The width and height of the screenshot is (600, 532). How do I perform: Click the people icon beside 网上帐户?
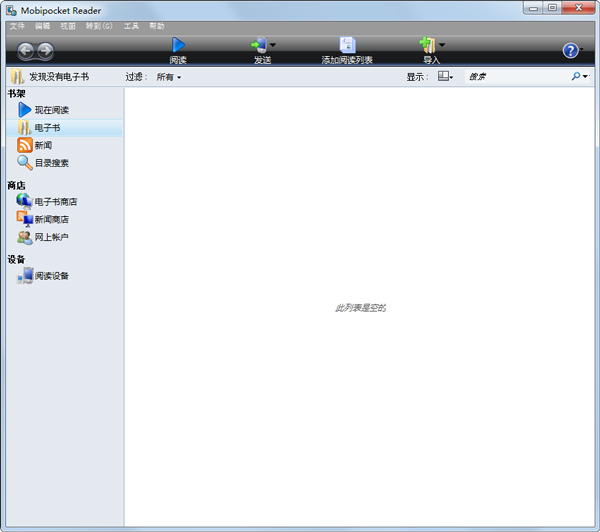click(x=25, y=237)
